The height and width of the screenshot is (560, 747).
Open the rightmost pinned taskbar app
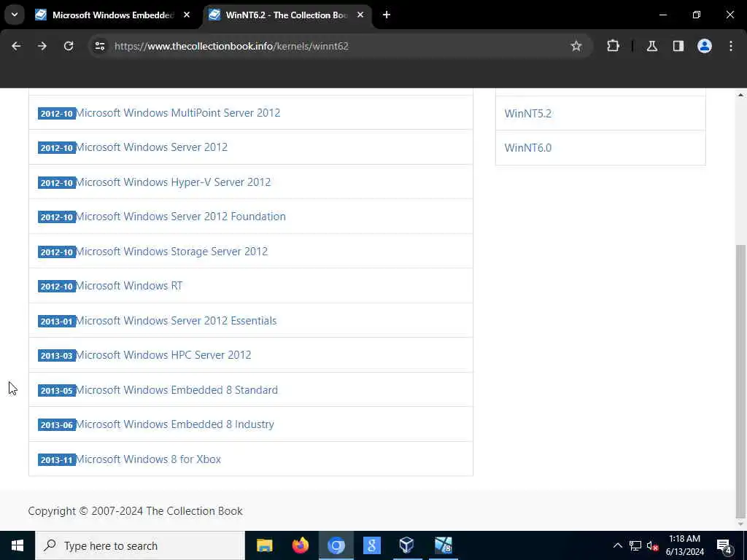443,545
